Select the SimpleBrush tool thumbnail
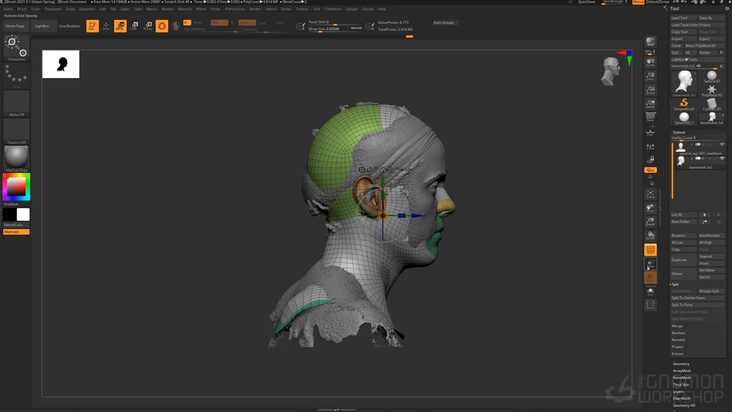Viewport: 732px width, 412px height. click(x=684, y=105)
